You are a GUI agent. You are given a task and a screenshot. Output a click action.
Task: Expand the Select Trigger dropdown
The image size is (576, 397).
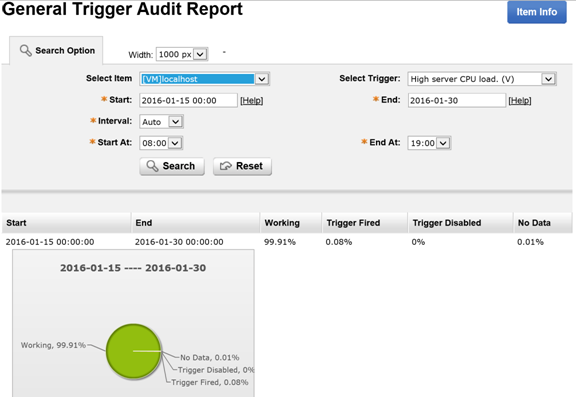[x=482, y=79]
